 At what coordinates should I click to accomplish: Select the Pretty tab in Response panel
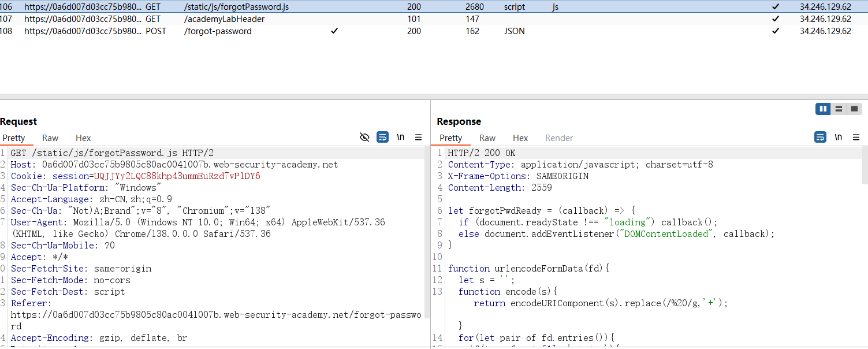pos(450,138)
